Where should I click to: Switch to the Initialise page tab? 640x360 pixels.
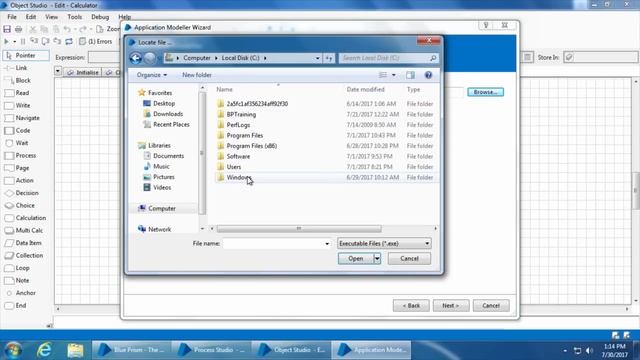(83, 72)
